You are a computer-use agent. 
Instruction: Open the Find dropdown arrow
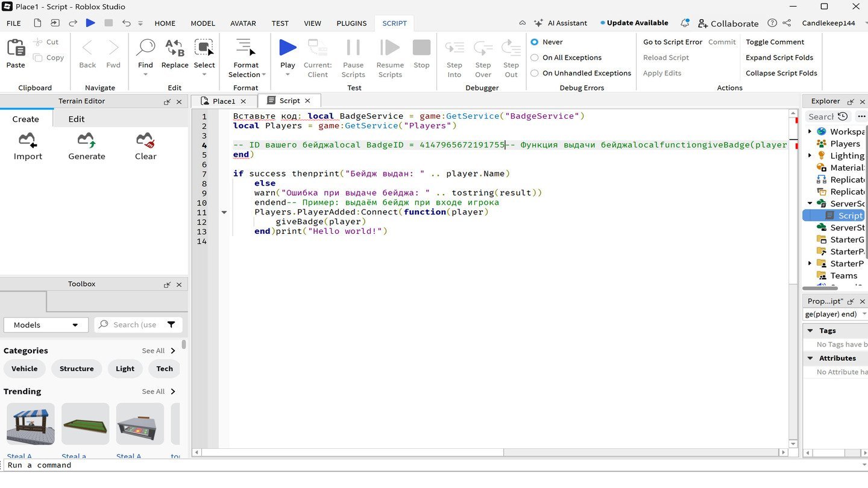click(x=145, y=75)
